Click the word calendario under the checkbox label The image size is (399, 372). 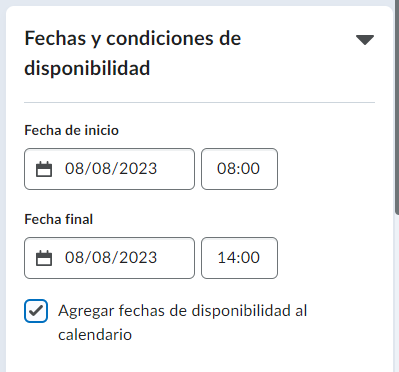point(95,335)
